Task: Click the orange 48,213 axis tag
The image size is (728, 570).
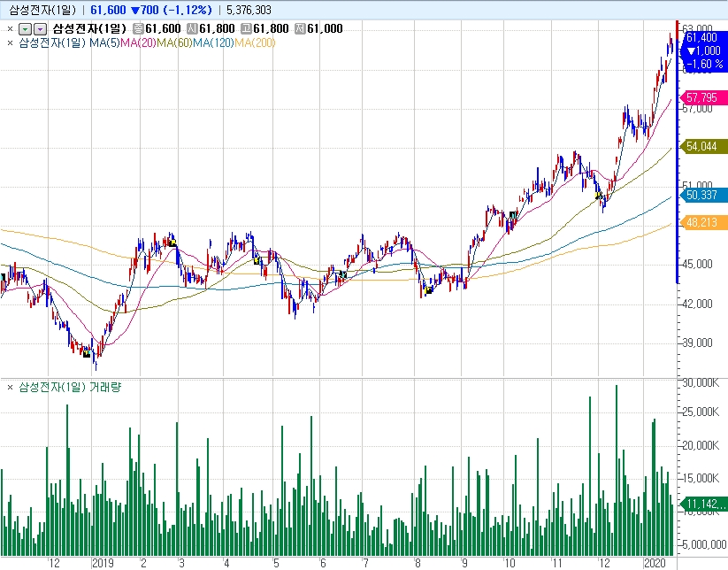Action: [x=702, y=223]
